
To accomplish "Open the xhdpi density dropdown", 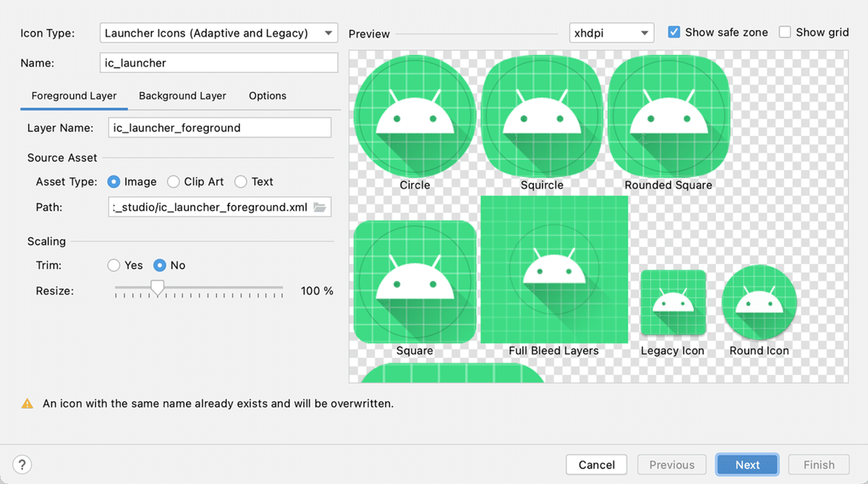I will [x=612, y=33].
